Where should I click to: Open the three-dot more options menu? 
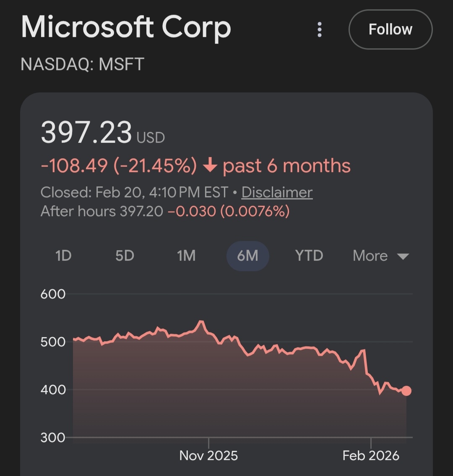click(x=320, y=30)
